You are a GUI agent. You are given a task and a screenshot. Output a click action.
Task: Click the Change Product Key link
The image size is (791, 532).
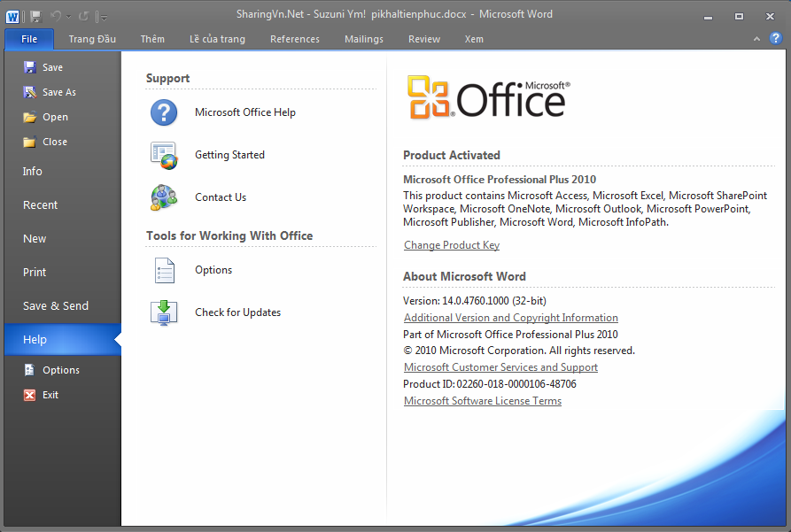(x=452, y=245)
